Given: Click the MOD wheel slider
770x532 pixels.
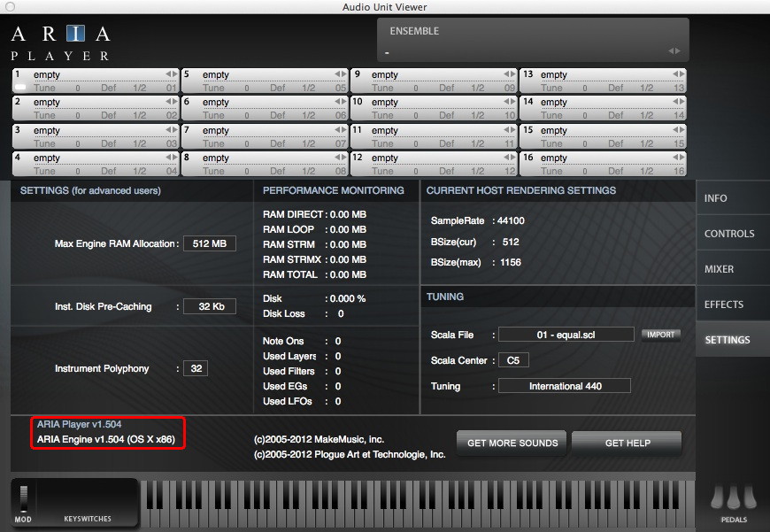Looking at the screenshot, I should click(x=23, y=497).
